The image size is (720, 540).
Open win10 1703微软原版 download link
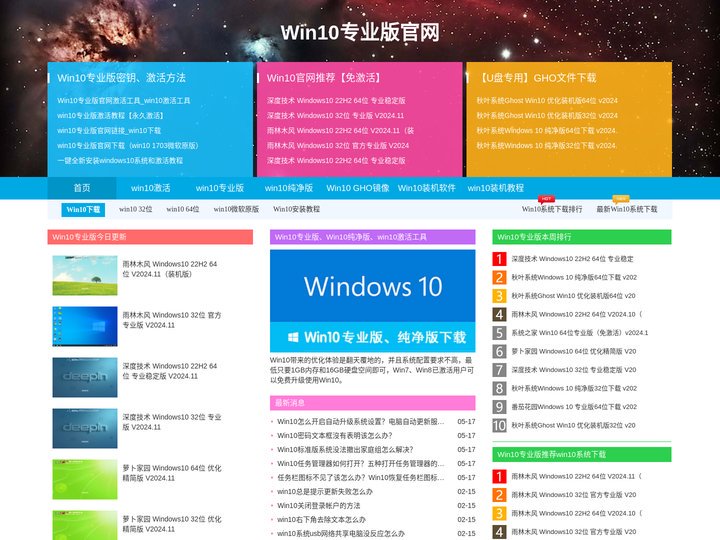pyautogui.click(x=128, y=146)
